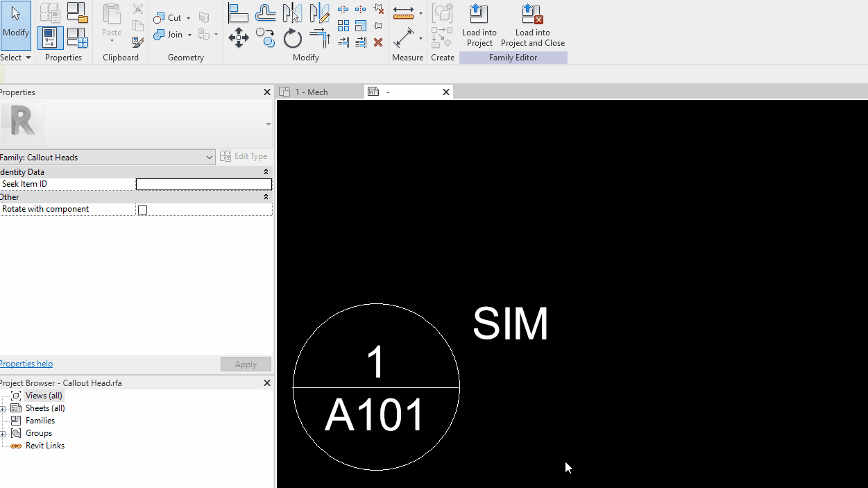Open the Measure tool dropdown arrow
Viewport: 868px width, 488px height.
coord(420,13)
